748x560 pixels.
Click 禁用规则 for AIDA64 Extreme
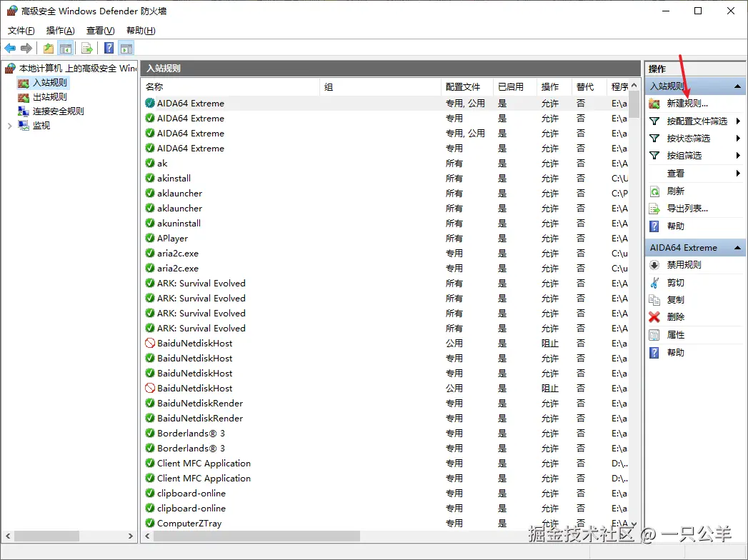[x=684, y=265]
